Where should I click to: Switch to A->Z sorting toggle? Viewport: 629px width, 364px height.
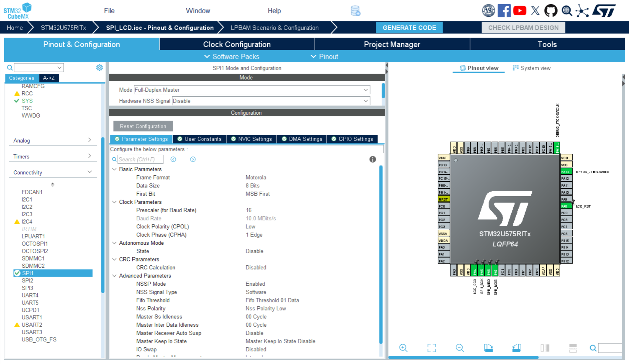pos(49,78)
